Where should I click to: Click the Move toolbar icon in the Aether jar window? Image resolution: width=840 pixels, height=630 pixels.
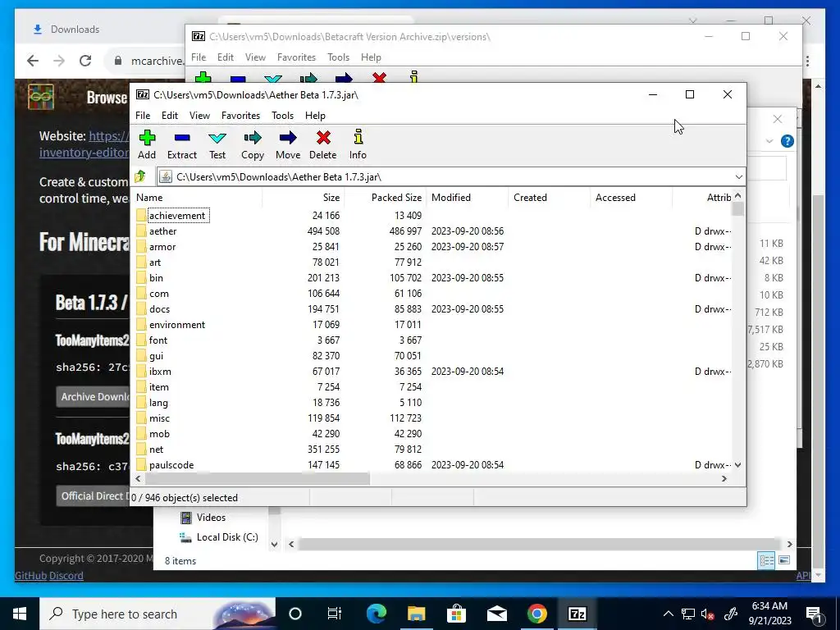point(288,138)
